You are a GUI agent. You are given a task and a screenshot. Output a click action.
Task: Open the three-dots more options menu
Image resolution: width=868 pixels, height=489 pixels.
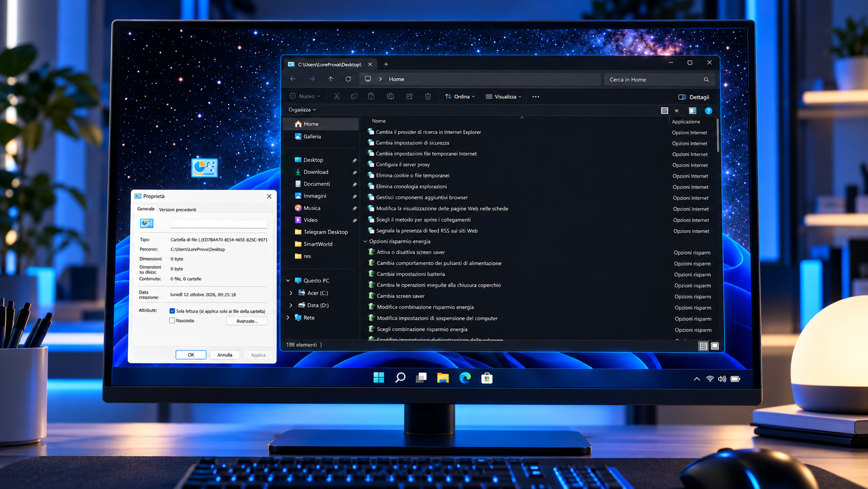536,97
